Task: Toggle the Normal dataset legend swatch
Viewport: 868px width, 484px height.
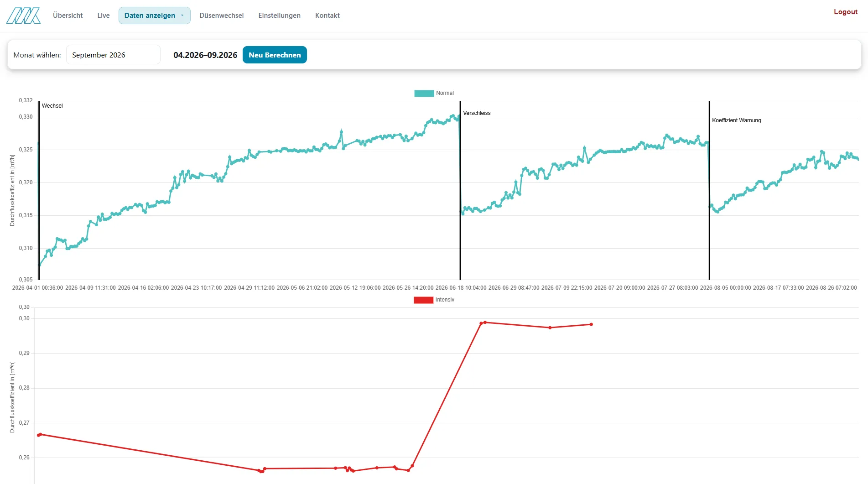Action: point(424,93)
